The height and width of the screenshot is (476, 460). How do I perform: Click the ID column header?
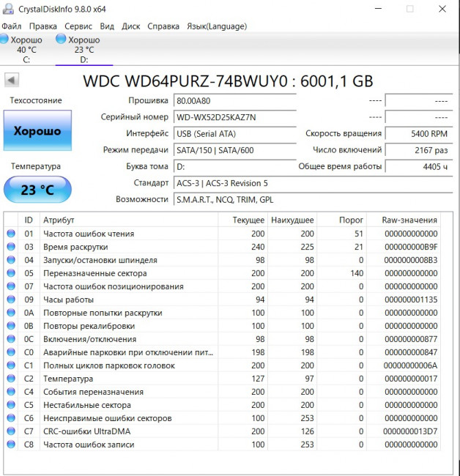(29, 220)
